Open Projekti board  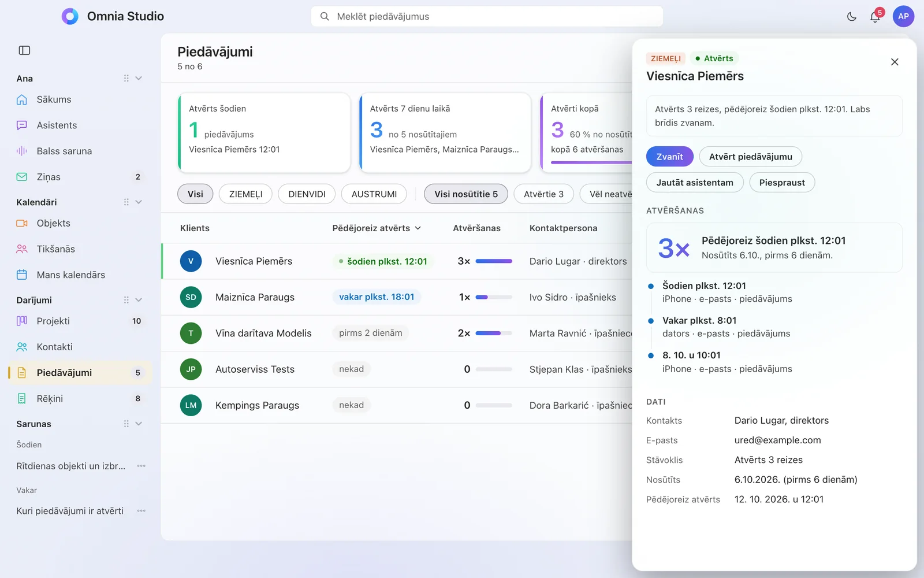point(80,321)
